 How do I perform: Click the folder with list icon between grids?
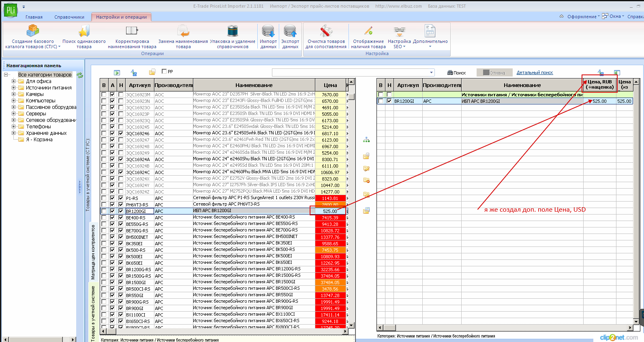click(366, 210)
